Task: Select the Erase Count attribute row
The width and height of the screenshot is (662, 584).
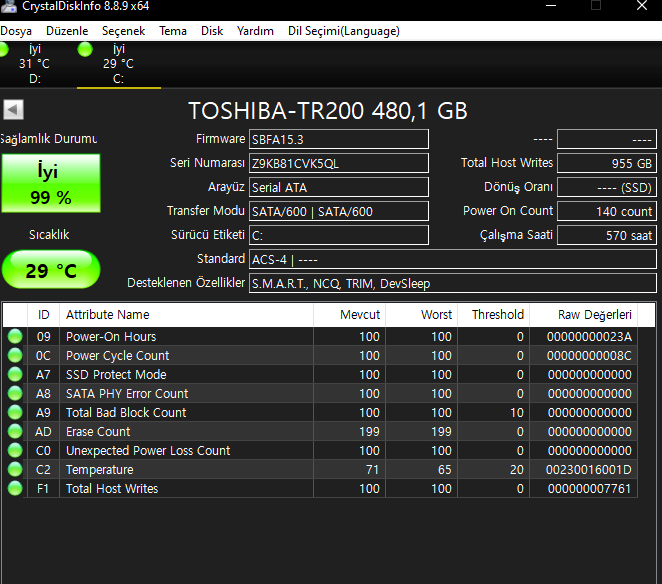Action: (x=320, y=432)
